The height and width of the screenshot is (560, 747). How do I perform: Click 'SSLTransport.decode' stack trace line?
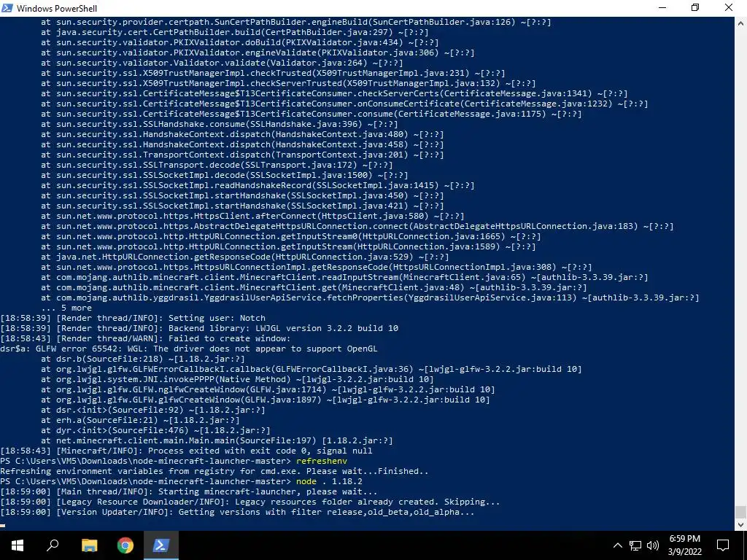pyautogui.click(x=217, y=165)
